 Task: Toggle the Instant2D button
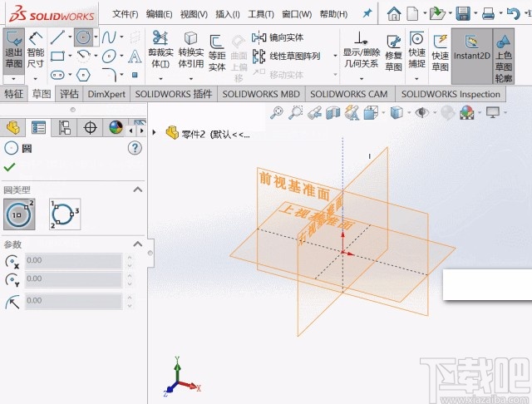click(x=470, y=51)
